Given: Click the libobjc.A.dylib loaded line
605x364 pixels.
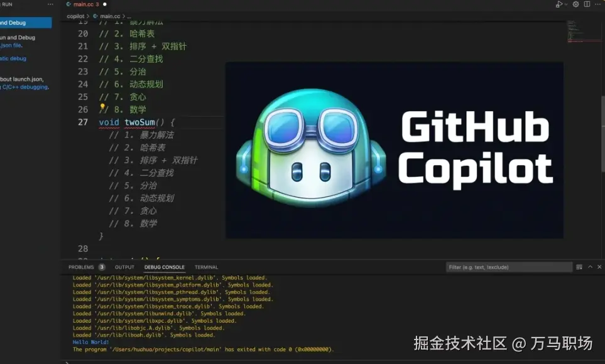Looking at the screenshot, I should pos(148,328).
